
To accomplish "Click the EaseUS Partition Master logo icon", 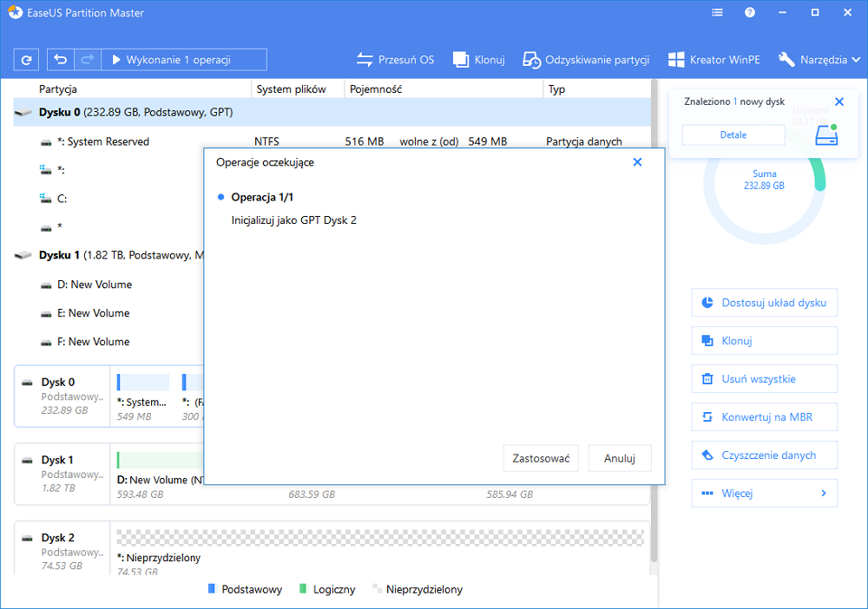I will click(15, 12).
